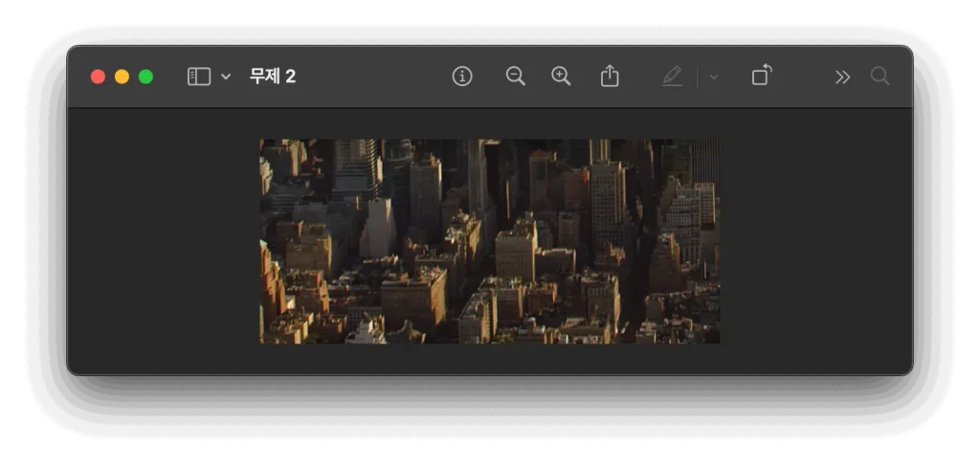Screen dimensions: 980x464
Task: Close the window with red button
Action: pyautogui.click(x=98, y=77)
